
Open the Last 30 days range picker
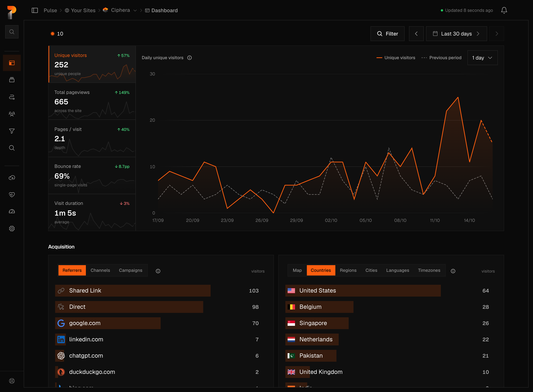click(456, 34)
